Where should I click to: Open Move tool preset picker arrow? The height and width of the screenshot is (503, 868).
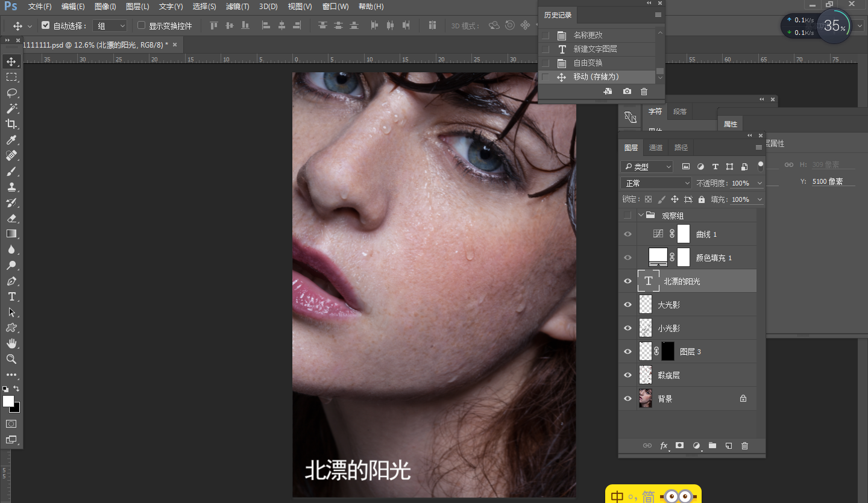(30, 27)
